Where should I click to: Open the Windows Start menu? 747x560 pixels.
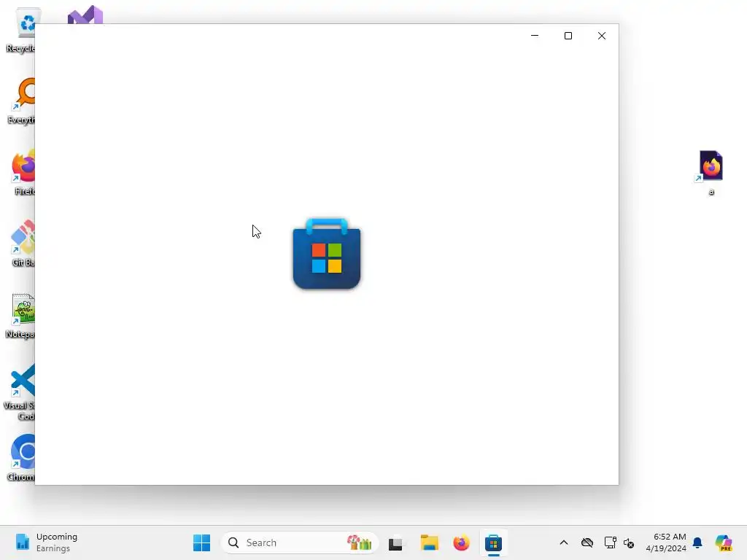[201, 542]
